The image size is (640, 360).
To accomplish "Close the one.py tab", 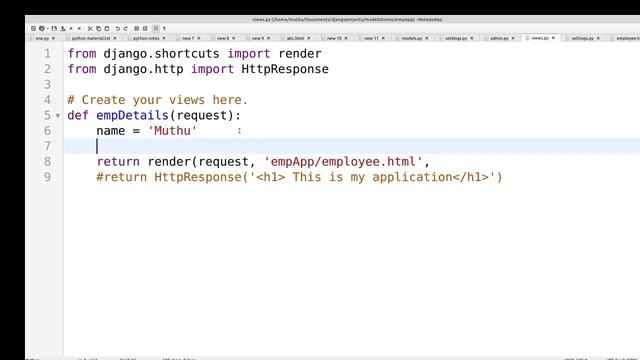I will pos(53,38).
